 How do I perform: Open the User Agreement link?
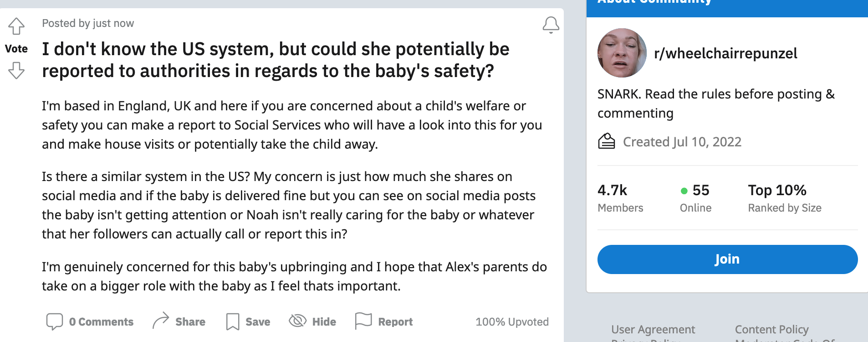(x=653, y=329)
